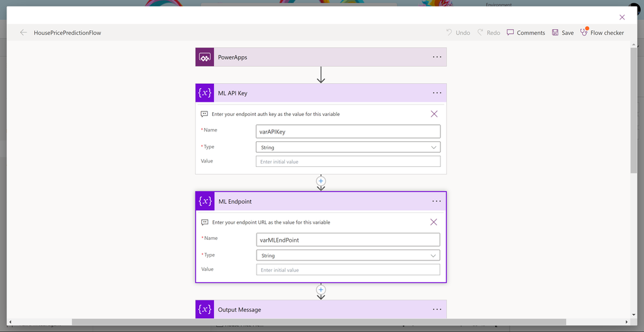Click the Undo button
Image resolution: width=644 pixels, height=332 pixels.
[x=458, y=32]
